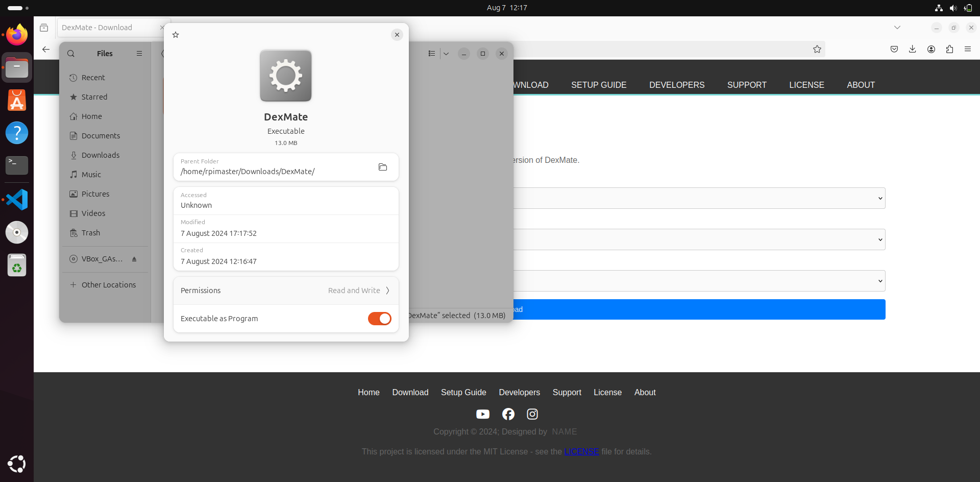Viewport: 980px width, 482px height.
Task: Open Files app from the dock
Action: coord(17,67)
